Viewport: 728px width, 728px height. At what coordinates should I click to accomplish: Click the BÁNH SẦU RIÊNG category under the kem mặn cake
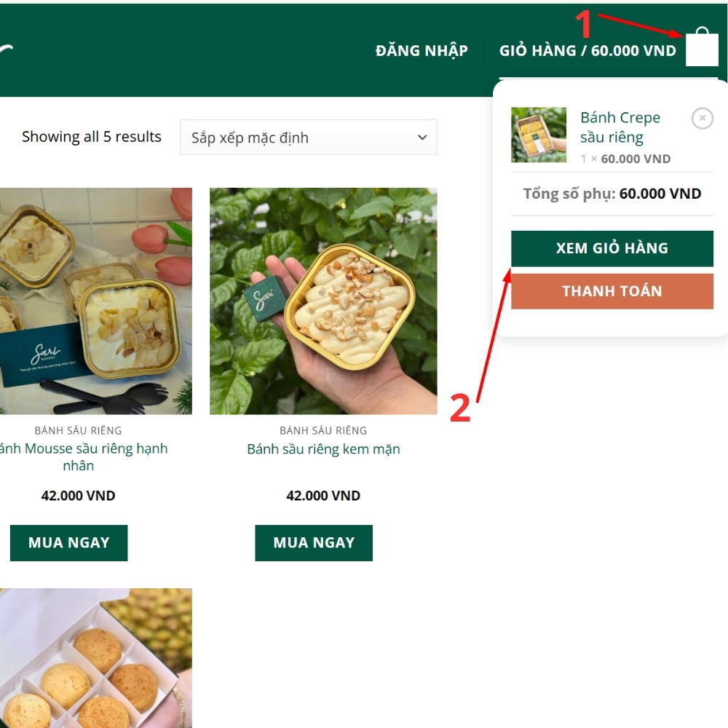(x=323, y=430)
